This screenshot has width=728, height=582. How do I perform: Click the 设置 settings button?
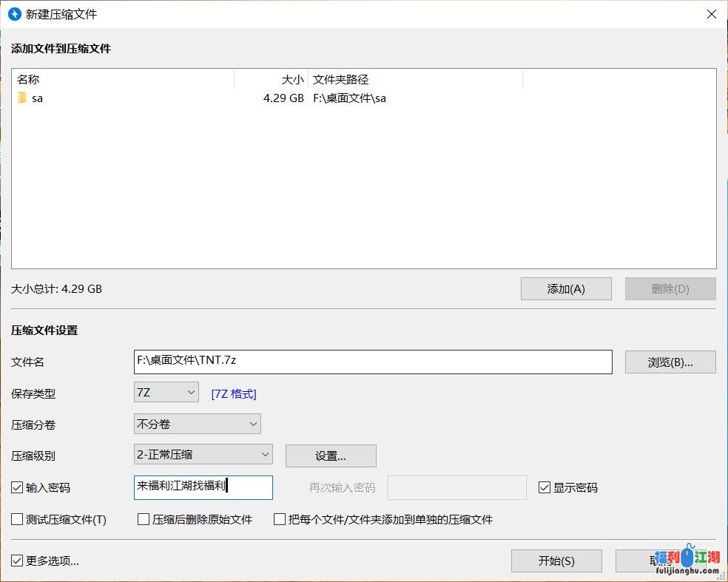click(x=330, y=456)
